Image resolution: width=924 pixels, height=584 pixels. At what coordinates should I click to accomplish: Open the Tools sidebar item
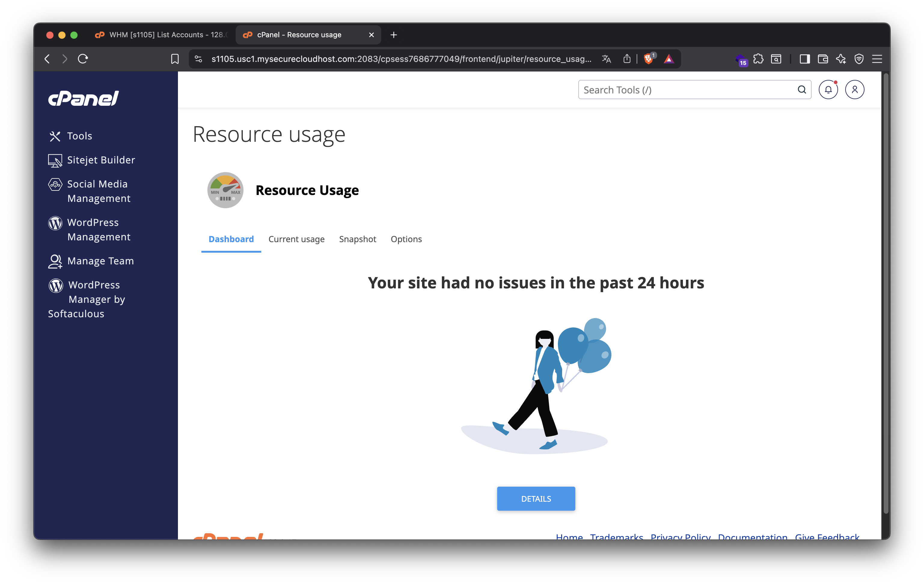tap(79, 136)
